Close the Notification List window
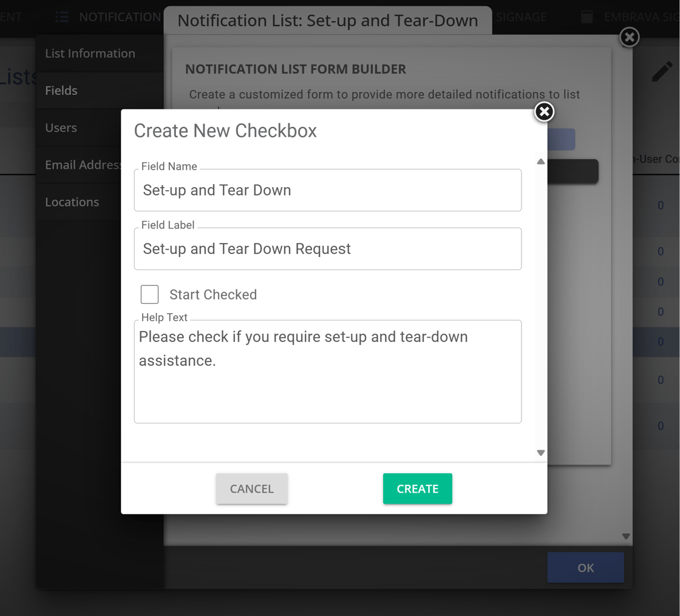Viewport: 680px width, 616px height. (x=630, y=38)
